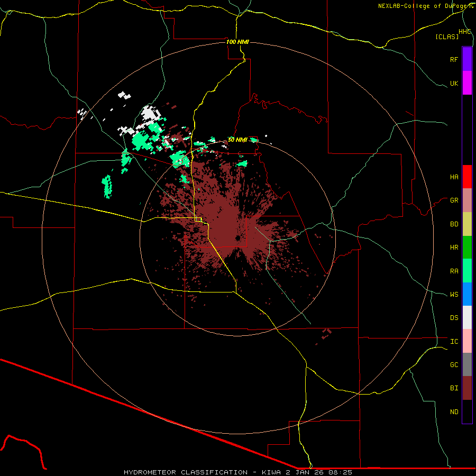Click the 'IC' legend label
The width and height of the screenshot is (476, 476).
click(454, 342)
